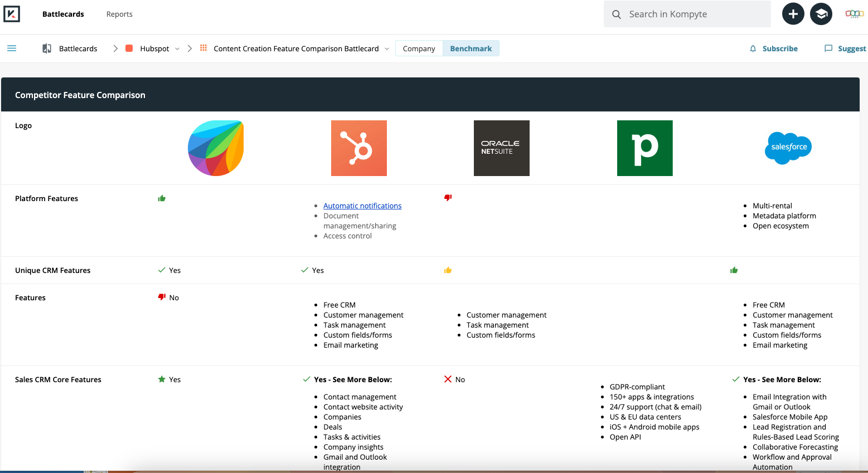Open the Automatic notifications link
868x473 pixels.
[x=362, y=206]
